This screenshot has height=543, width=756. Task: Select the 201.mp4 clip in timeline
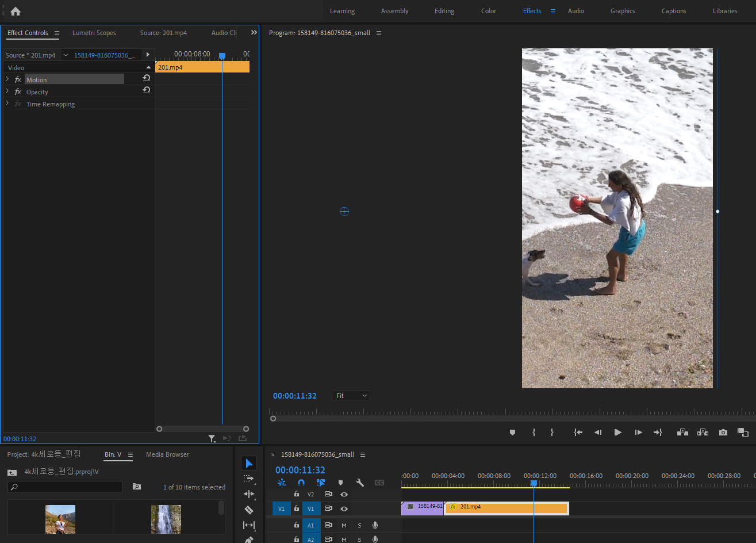(506, 508)
